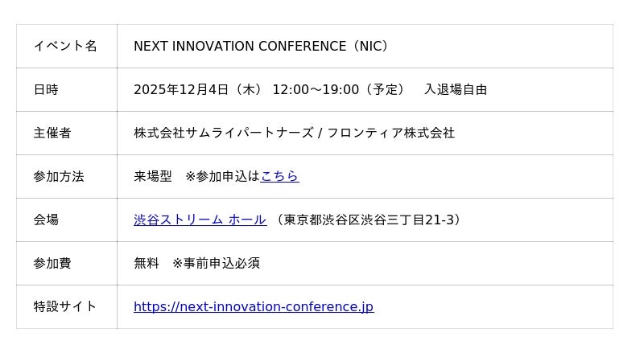644x353 pixels.
Task: Click the 無料 fee text
Action: (147, 263)
